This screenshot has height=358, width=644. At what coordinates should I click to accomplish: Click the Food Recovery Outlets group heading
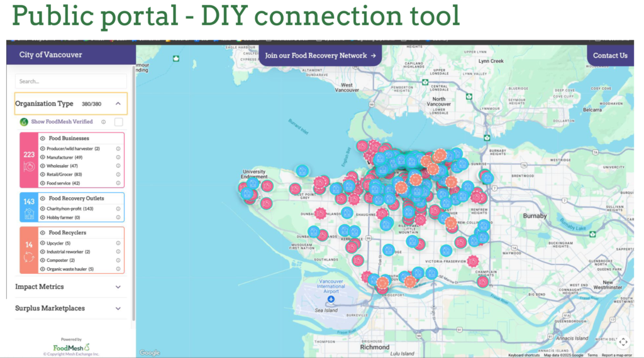[x=76, y=198]
